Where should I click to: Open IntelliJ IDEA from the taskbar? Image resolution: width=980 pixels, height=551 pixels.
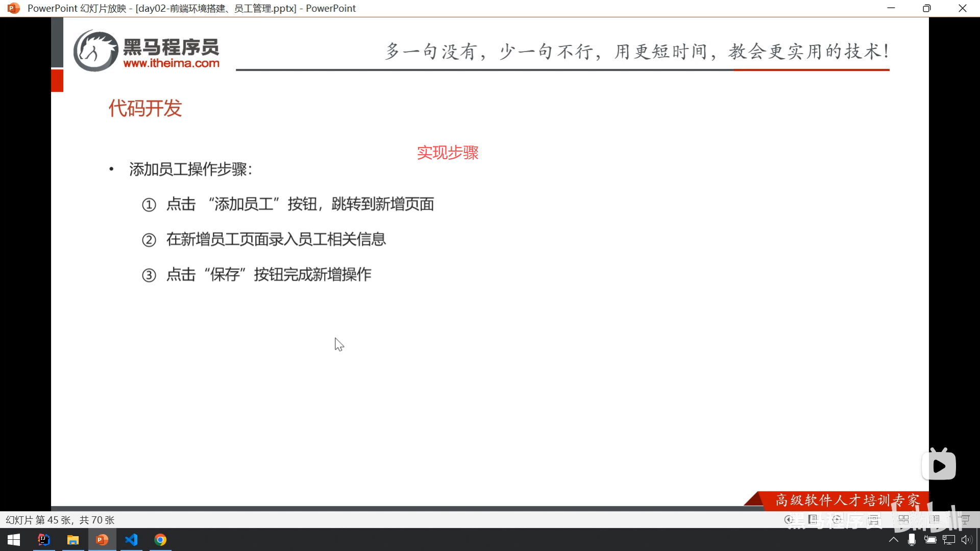coord(44,540)
